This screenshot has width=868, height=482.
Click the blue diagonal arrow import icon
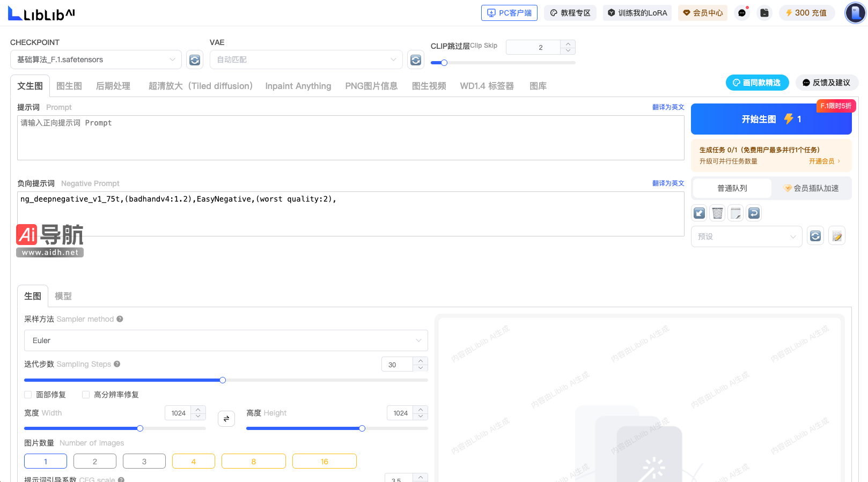point(699,213)
